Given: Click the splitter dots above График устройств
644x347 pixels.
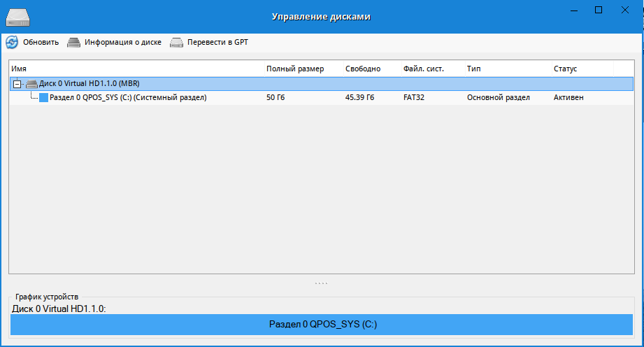Looking at the screenshot, I should (x=321, y=283).
